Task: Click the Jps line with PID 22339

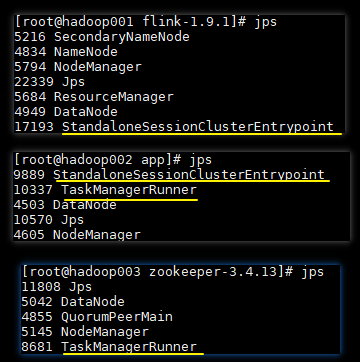Action: click(x=49, y=82)
